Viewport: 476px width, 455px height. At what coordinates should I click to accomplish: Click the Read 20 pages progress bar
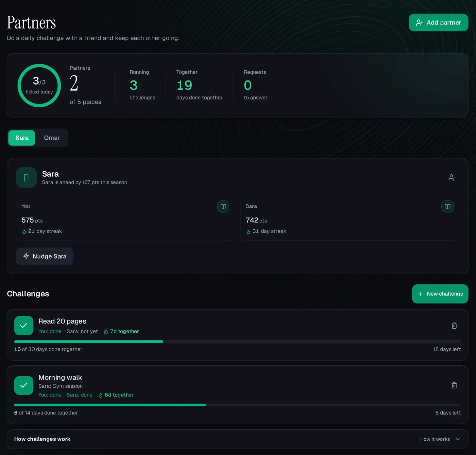(x=238, y=342)
